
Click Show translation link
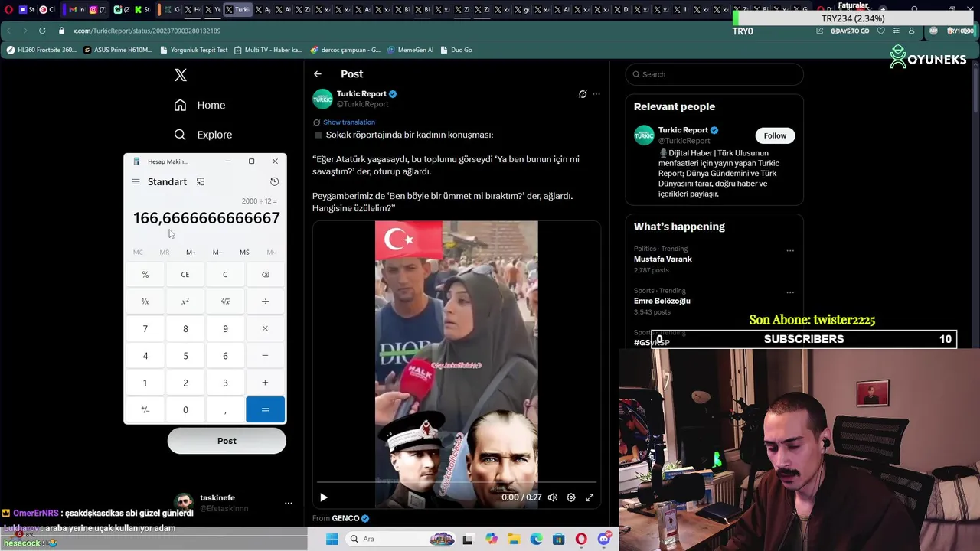tap(349, 122)
